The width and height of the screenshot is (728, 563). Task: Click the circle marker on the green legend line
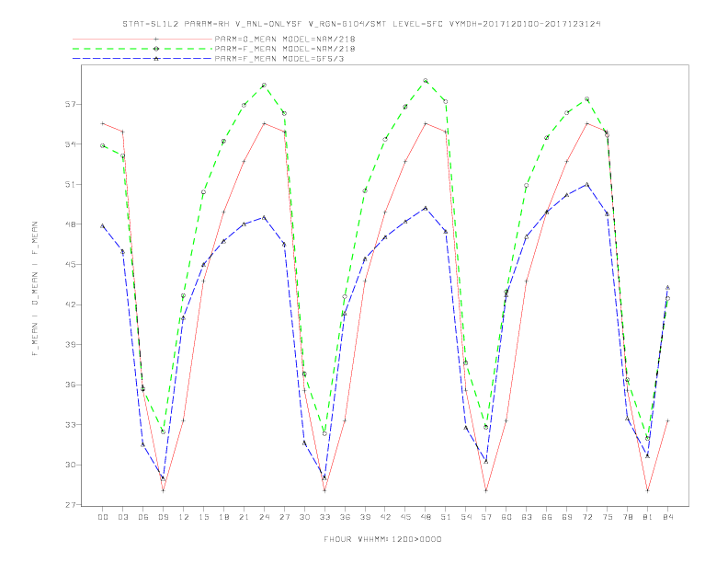point(156,49)
